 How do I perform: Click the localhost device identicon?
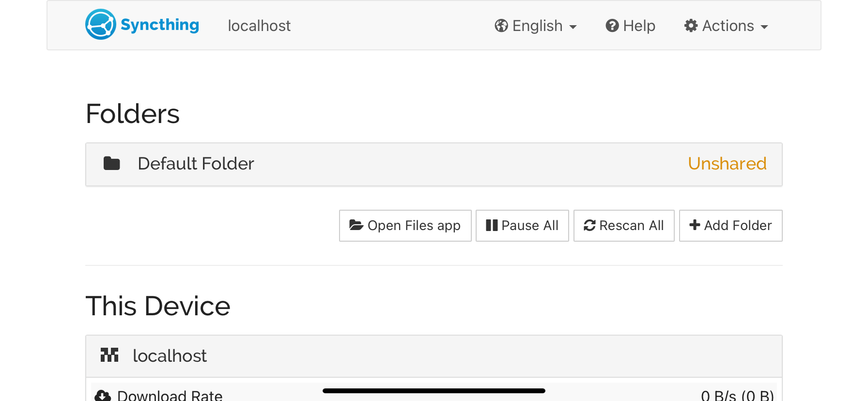tap(109, 355)
